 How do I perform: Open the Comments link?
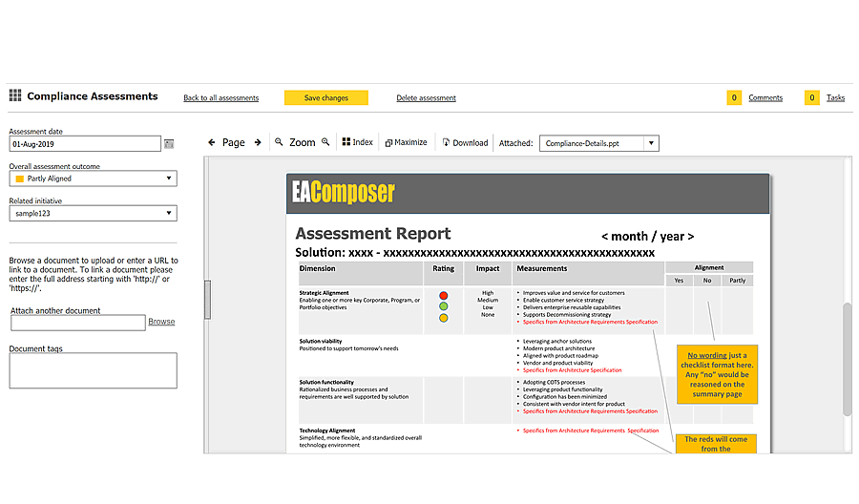(x=765, y=98)
